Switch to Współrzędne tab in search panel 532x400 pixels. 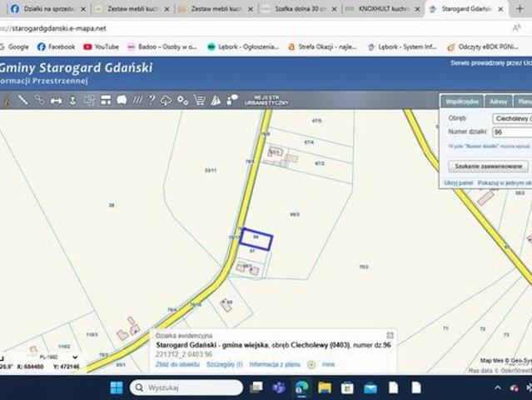(x=462, y=102)
